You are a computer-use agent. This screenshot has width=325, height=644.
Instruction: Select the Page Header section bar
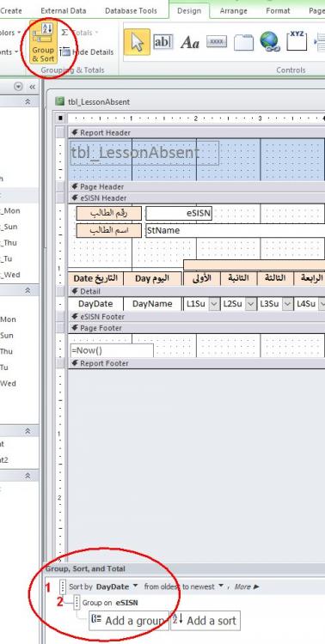pyautogui.click(x=196, y=187)
